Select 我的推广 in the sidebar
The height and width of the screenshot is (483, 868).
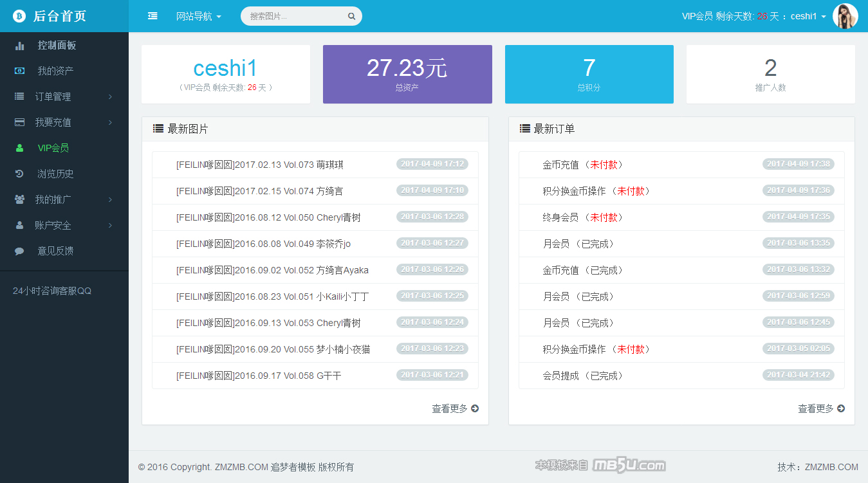pos(53,199)
